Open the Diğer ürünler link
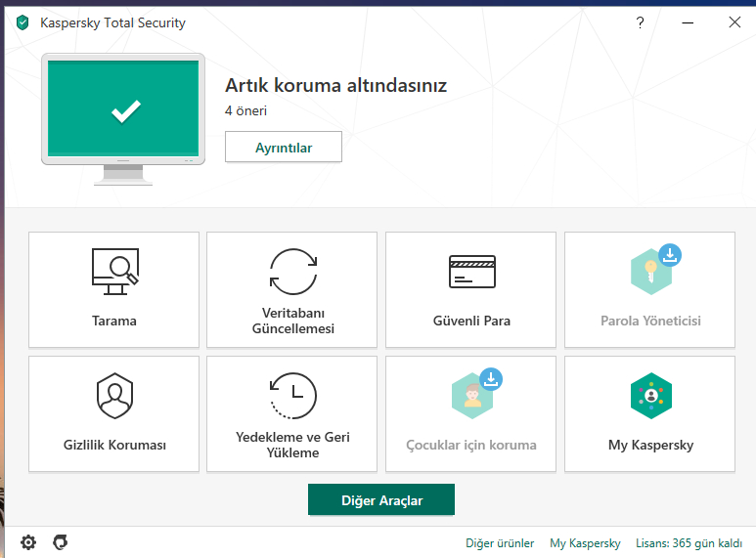756x558 pixels. (500, 543)
